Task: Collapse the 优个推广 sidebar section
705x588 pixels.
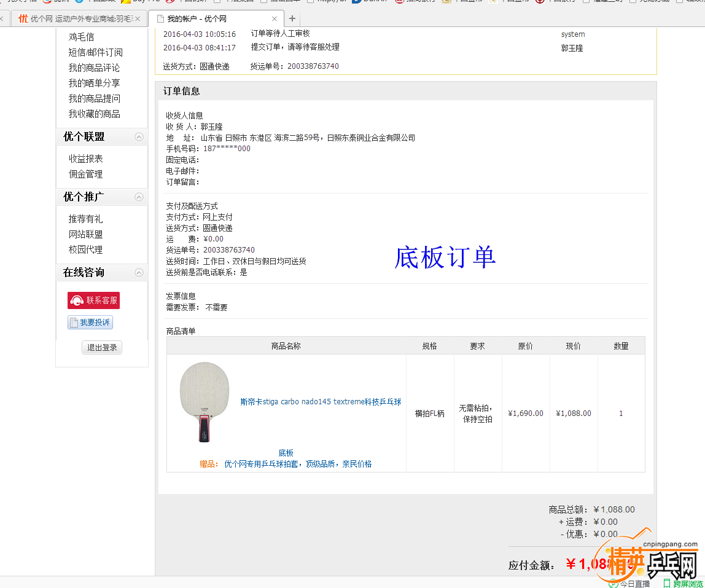Action: point(139,197)
